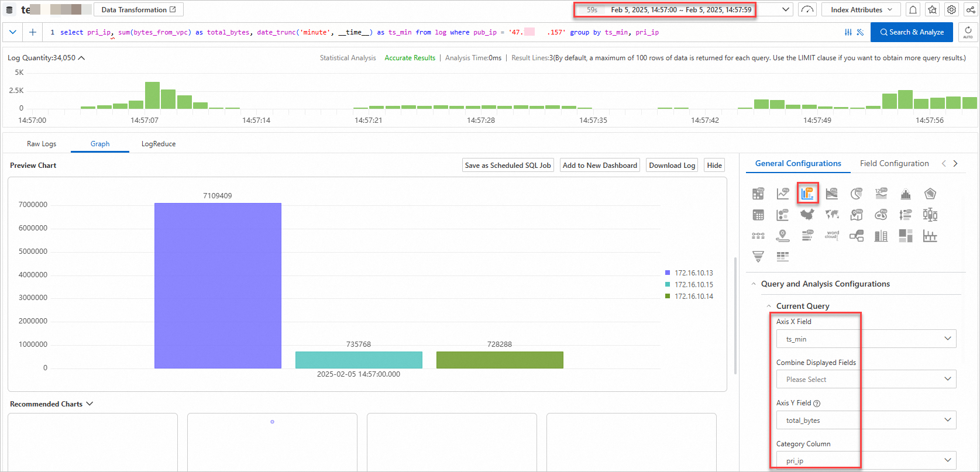Select the histogram chart icon
Image resolution: width=980 pixels, height=472 pixels.
click(x=906, y=194)
